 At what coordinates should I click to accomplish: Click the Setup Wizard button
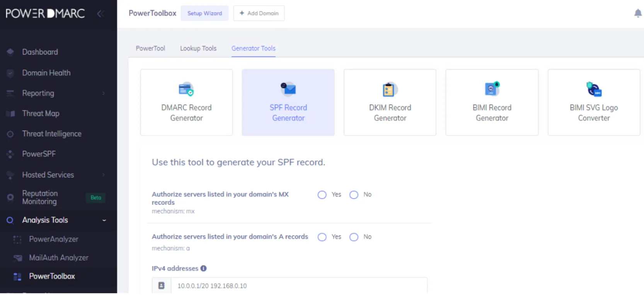(204, 13)
